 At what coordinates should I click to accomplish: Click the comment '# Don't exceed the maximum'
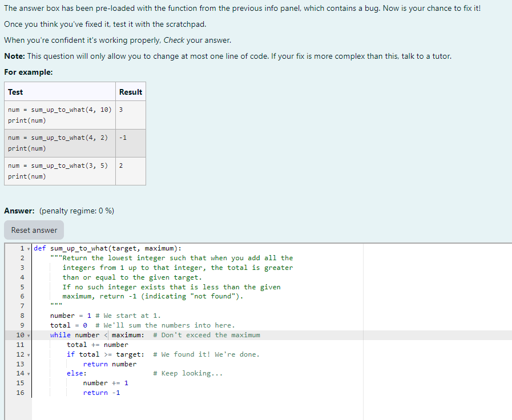click(x=207, y=335)
